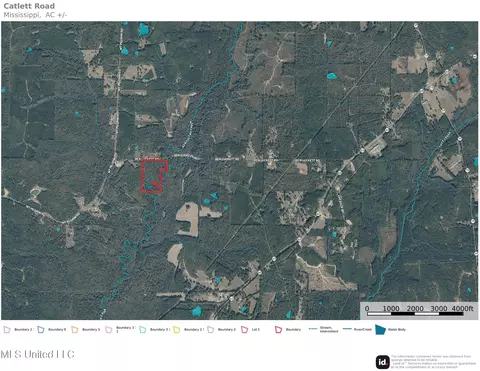Click the 'Boundary 5' legend label

(91, 330)
